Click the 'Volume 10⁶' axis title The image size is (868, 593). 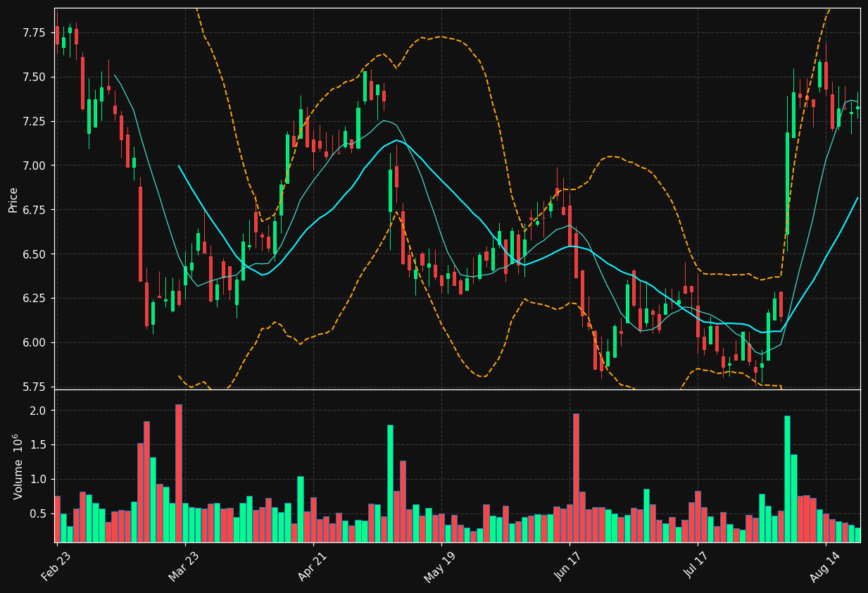click(17, 466)
